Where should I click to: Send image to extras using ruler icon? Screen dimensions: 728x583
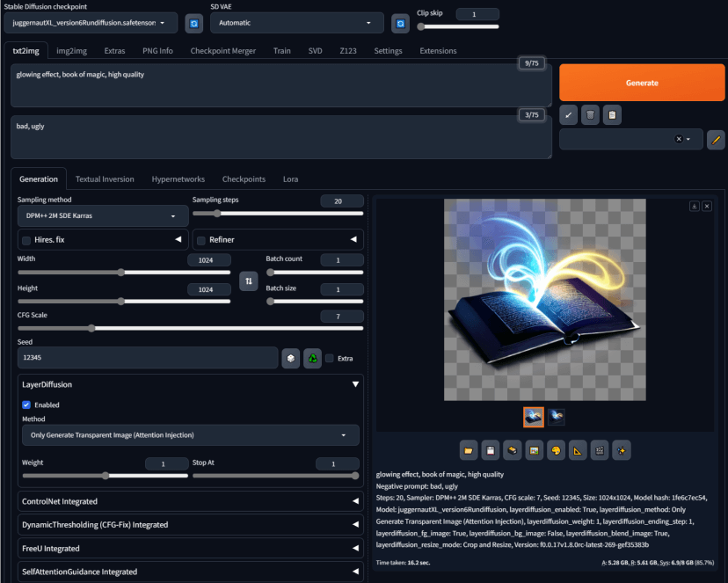[578, 450]
